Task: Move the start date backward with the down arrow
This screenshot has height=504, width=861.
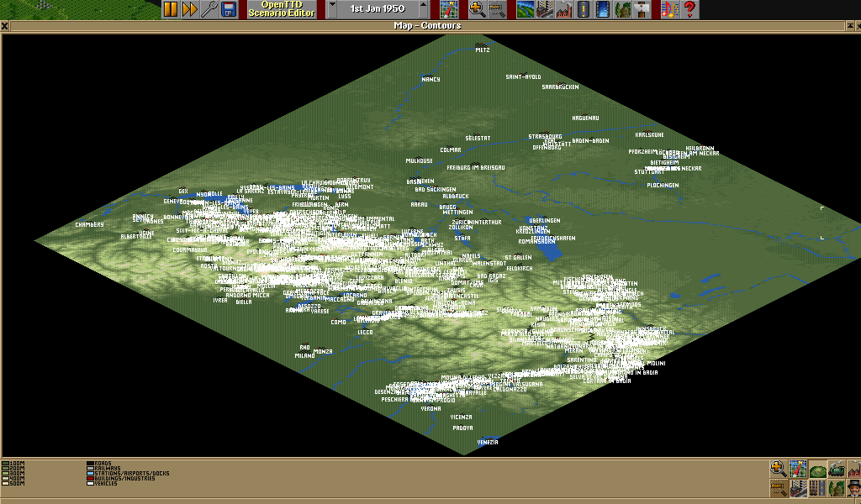Action: [x=331, y=9]
